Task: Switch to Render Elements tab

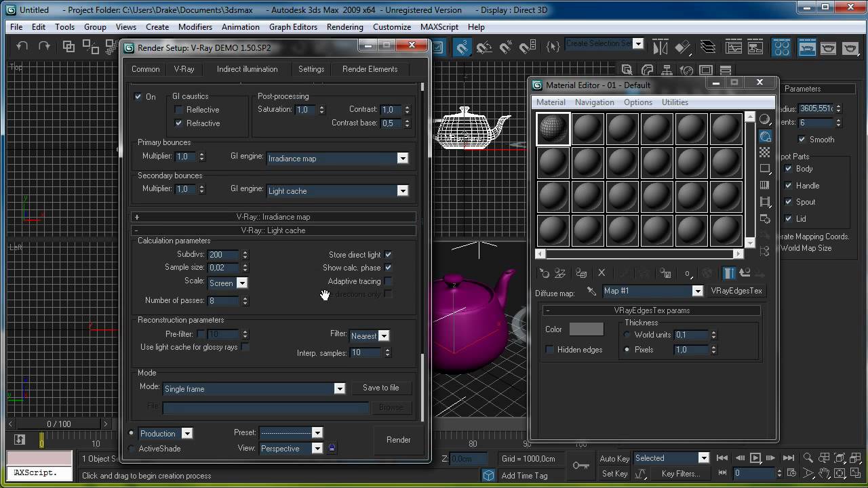Action: (x=370, y=69)
